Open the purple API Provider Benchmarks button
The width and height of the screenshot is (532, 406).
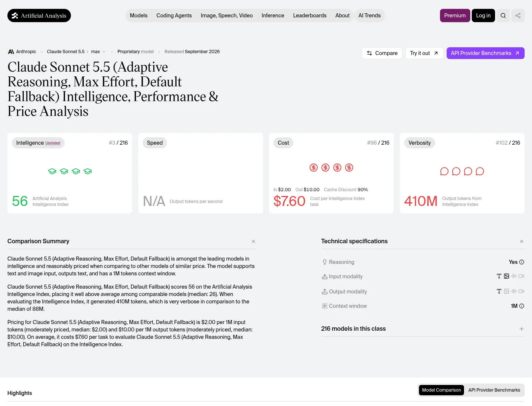tap(485, 53)
